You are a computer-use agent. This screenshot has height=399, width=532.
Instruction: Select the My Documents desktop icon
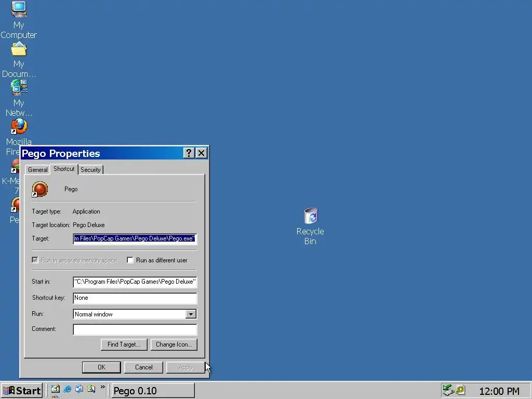[x=19, y=59]
